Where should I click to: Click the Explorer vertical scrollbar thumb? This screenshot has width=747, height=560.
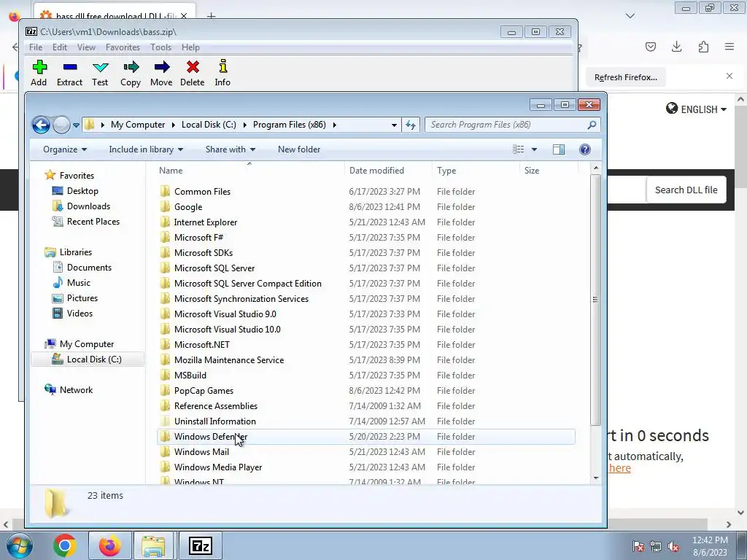click(x=595, y=299)
